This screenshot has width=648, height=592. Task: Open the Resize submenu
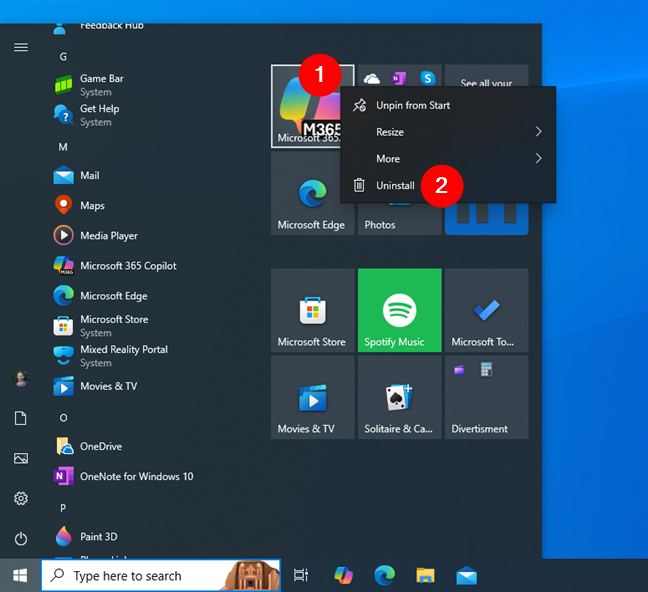pyautogui.click(x=448, y=132)
